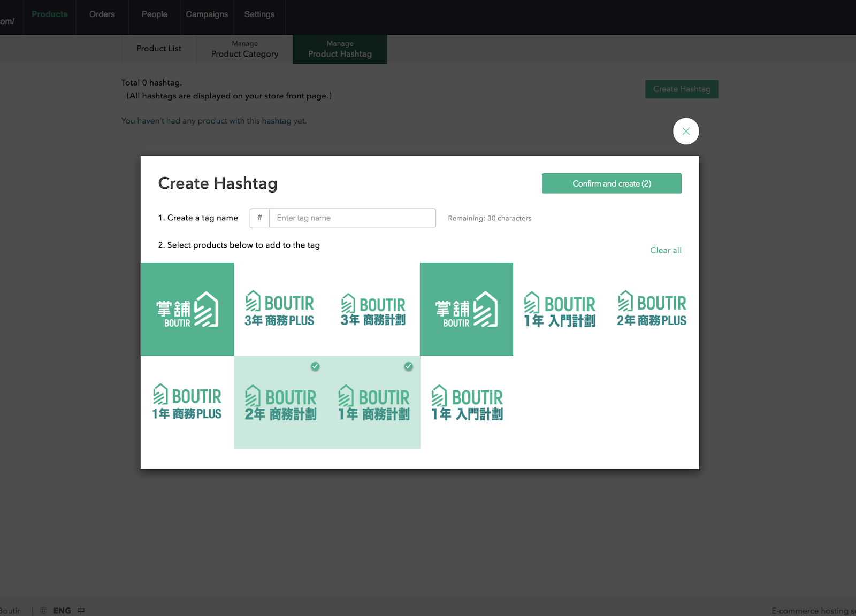Select the 2年 商務PLUS product

pyautogui.click(x=653, y=309)
